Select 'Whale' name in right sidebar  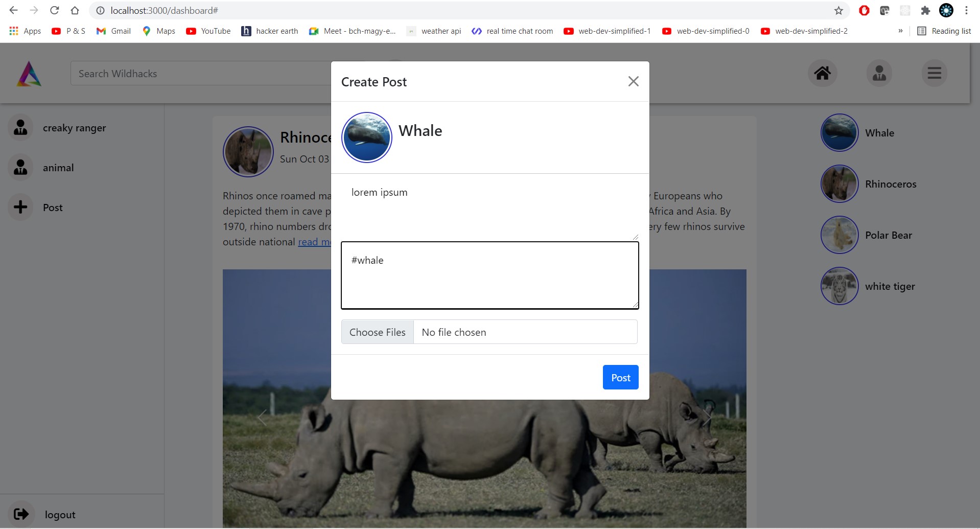pos(879,133)
